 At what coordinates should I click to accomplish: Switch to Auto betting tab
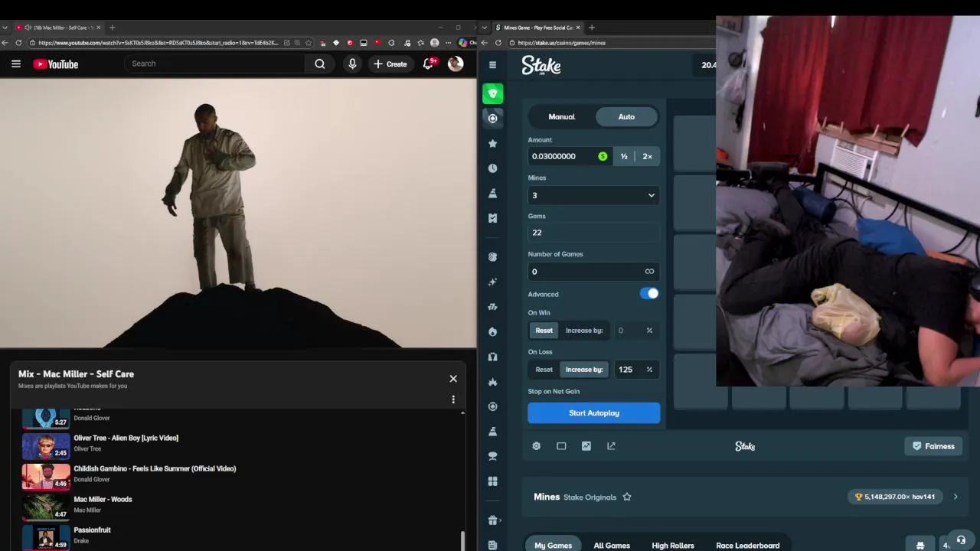(626, 117)
